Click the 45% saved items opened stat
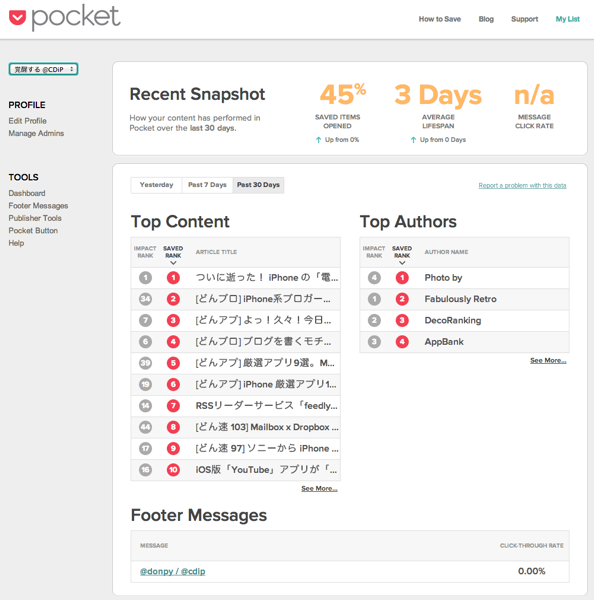Image resolution: width=594 pixels, height=600 pixels. pyautogui.click(x=343, y=95)
